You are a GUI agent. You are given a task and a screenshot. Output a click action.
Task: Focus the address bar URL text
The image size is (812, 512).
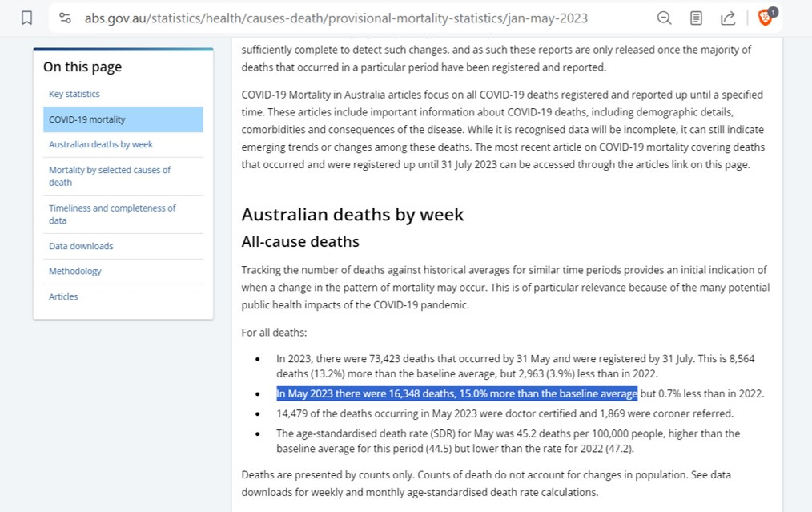(336, 18)
